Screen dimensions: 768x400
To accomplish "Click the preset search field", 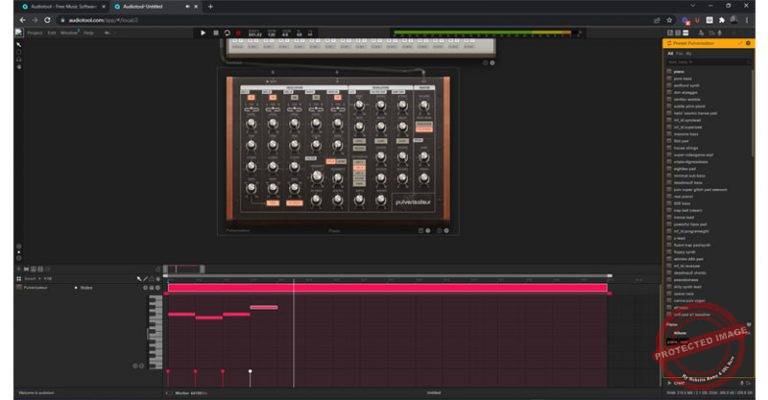I will [700, 62].
